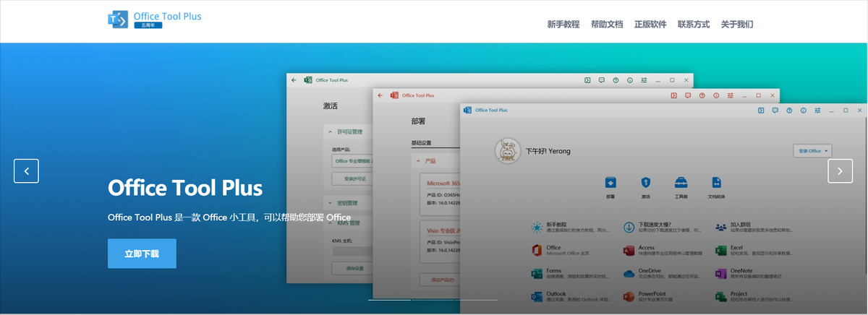Open the OneNote app tile icon
868x315 pixels.
tap(720, 273)
